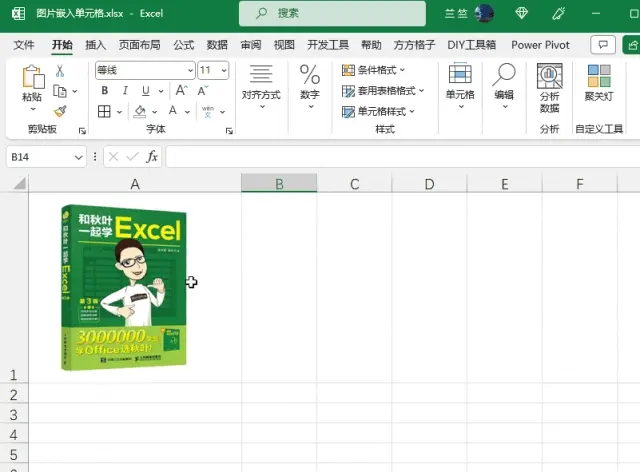Click the formula bar input area
Viewport: 640px width, 472px height.
click(403, 157)
